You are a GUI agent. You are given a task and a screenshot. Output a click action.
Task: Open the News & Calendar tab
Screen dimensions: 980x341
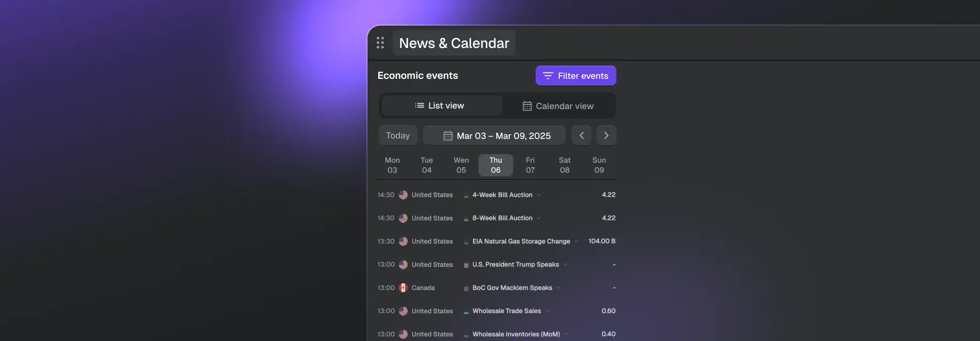point(454,43)
